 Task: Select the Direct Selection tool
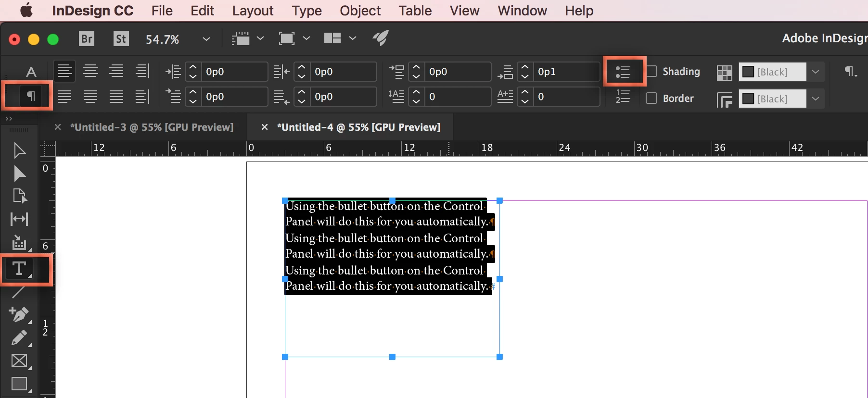(x=19, y=174)
